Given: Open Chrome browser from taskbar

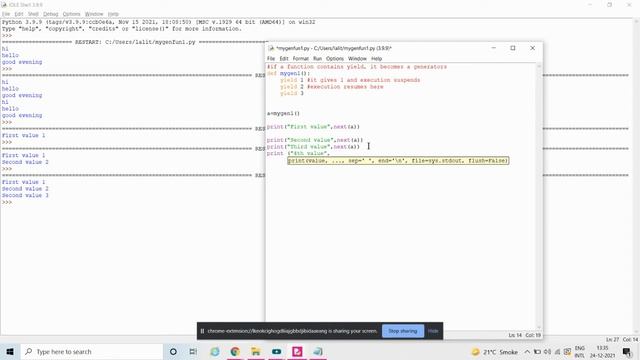Looking at the screenshot, I should click(235, 351).
